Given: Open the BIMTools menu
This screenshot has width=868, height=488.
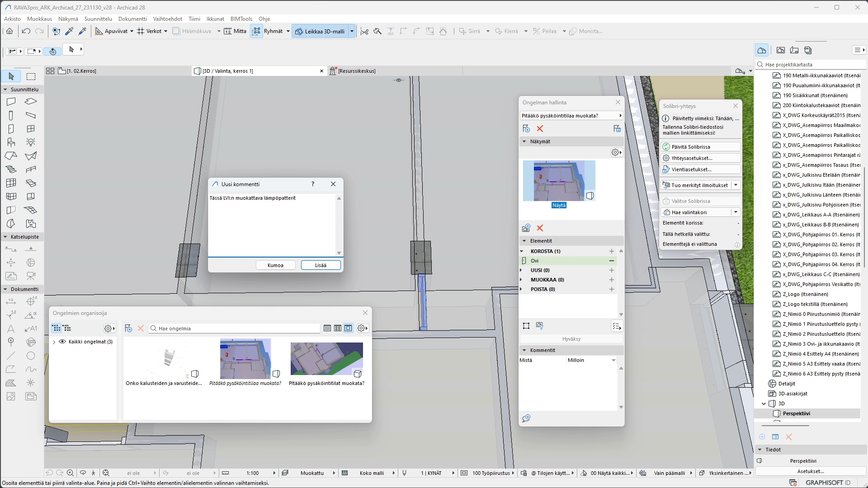Looking at the screenshot, I should 241,19.
